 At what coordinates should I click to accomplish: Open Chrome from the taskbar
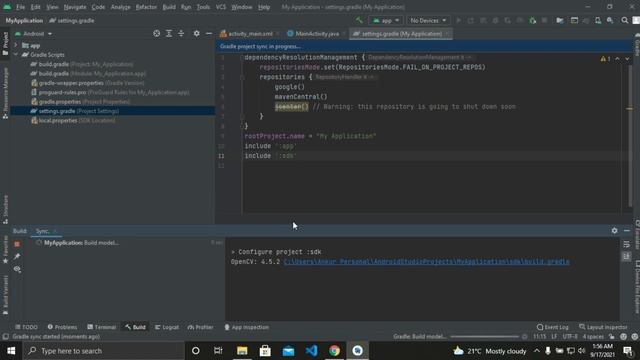(334, 351)
